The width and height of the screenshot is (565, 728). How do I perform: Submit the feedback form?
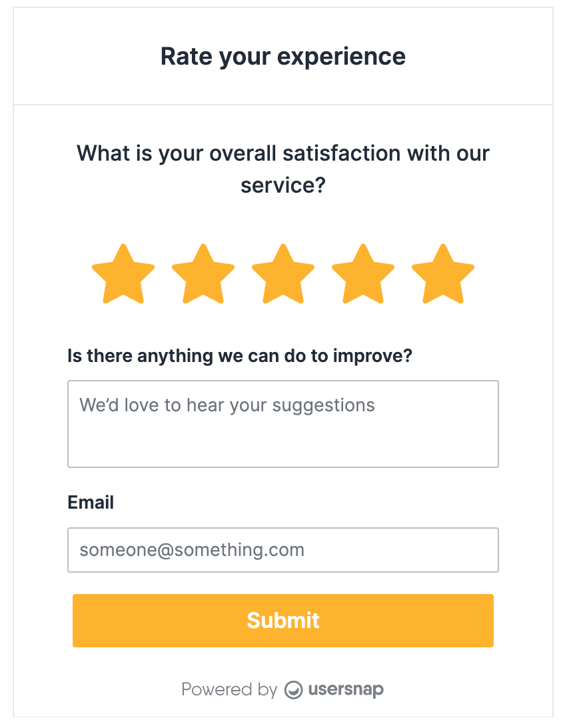click(282, 620)
